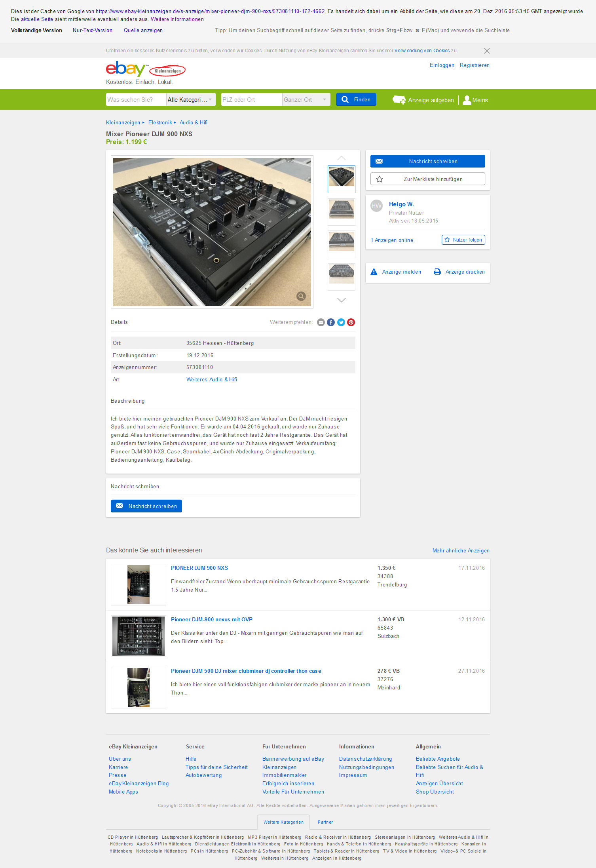This screenshot has width=596, height=868.
Task: Open the Kleinanzeigen breadcrumb
Action: [123, 122]
